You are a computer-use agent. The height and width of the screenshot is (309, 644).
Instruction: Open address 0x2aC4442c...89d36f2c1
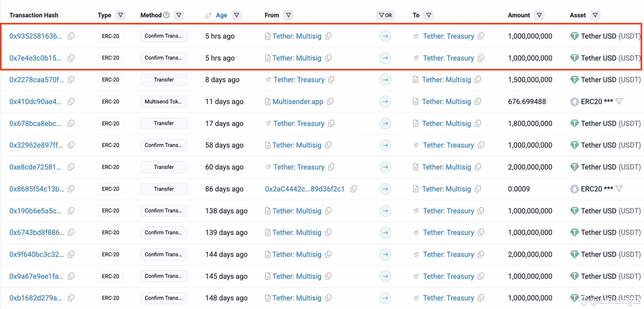tap(305, 189)
